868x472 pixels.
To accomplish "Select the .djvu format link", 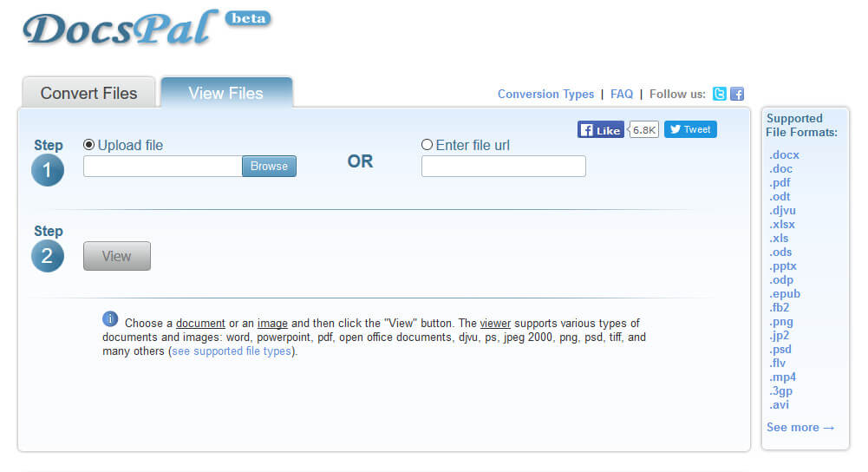I will click(x=782, y=211).
